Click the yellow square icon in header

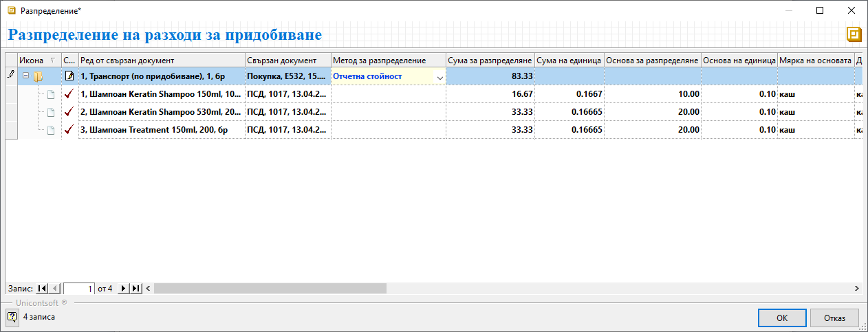tap(854, 34)
